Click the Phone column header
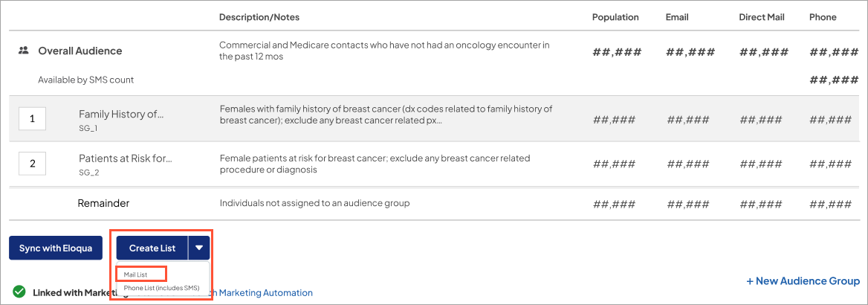Viewport: 868px width, 305px height. tap(823, 17)
